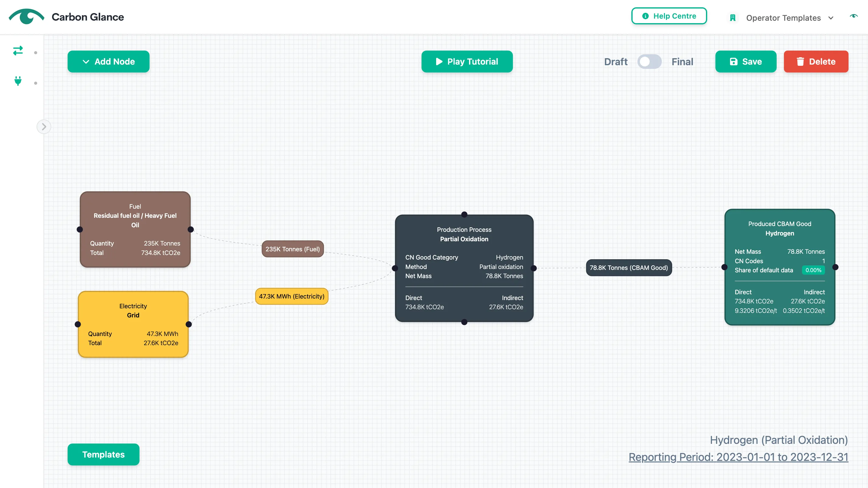The height and width of the screenshot is (488, 868).
Task: Open the Add Node dropdown
Action: (x=108, y=61)
